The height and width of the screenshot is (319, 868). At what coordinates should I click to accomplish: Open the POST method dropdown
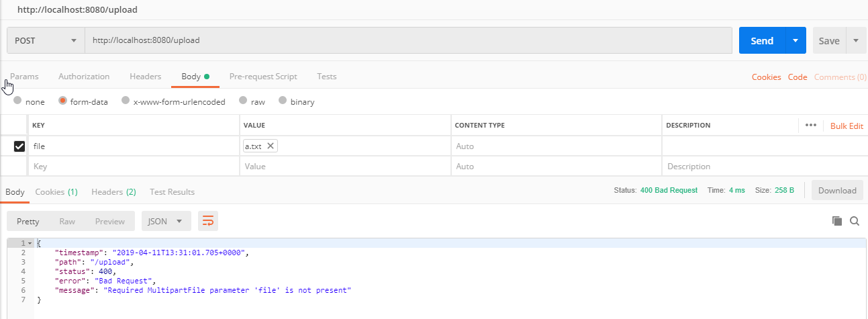tap(46, 40)
